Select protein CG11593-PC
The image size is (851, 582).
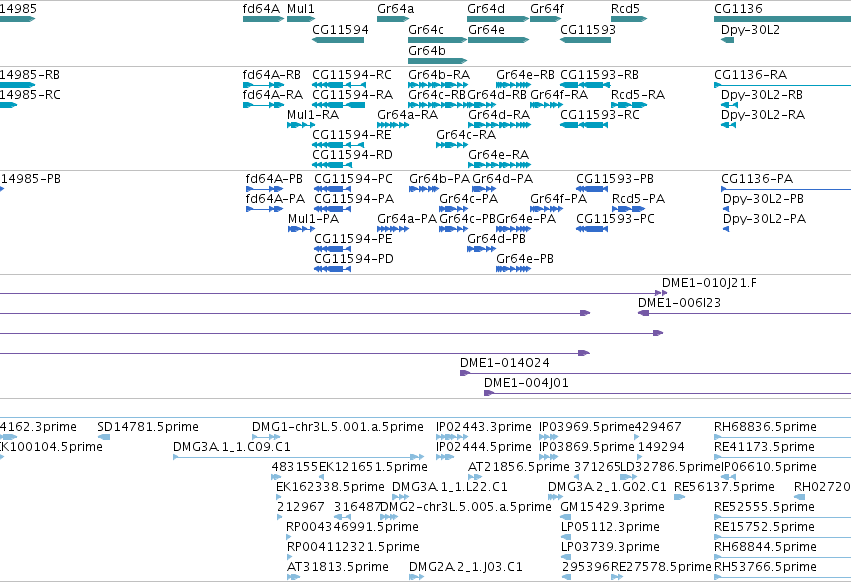click(592, 229)
